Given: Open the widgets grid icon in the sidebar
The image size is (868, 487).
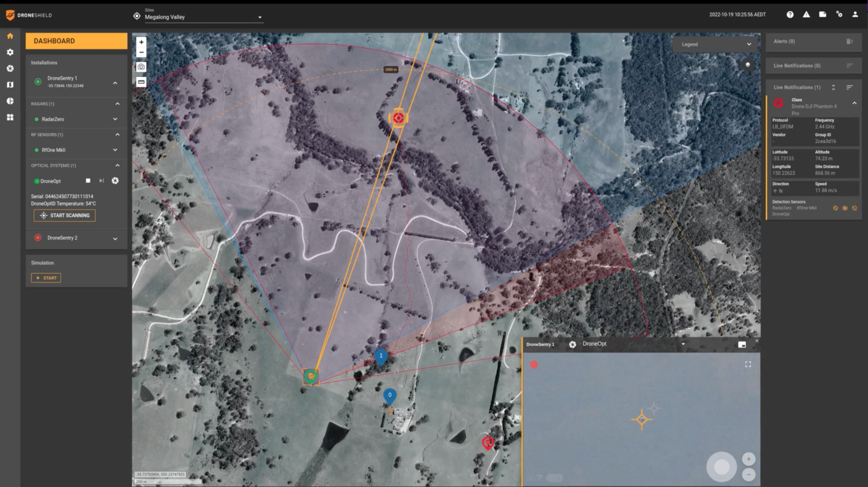Looking at the screenshot, I should [10, 117].
